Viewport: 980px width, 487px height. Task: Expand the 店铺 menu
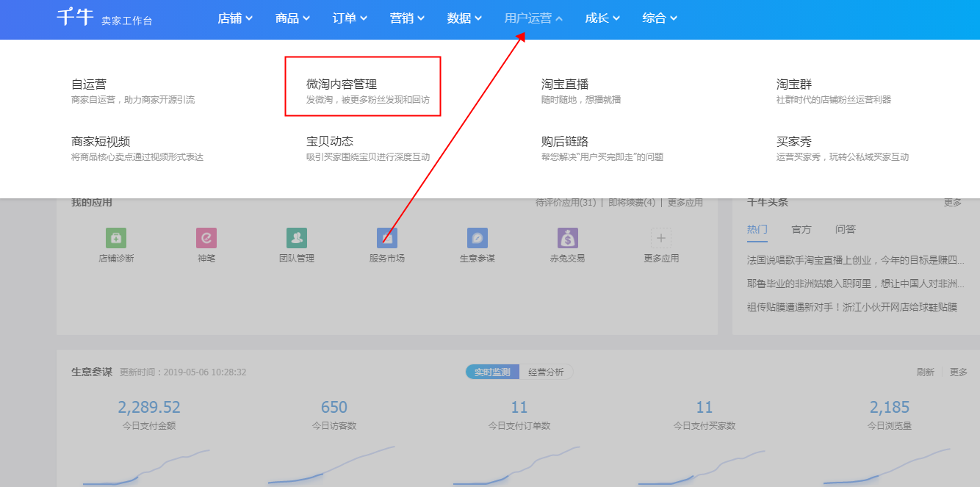pos(235,18)
